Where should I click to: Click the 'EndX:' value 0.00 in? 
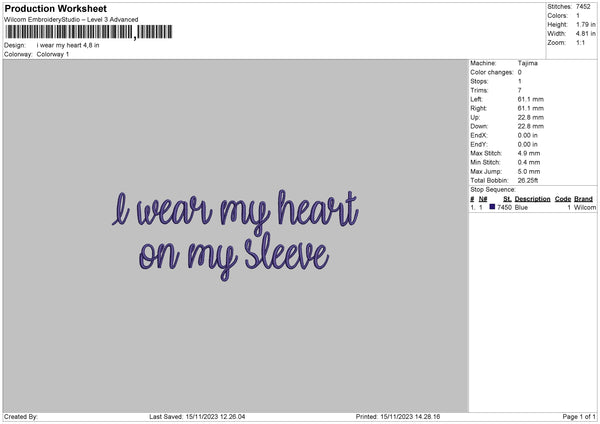tap(528, 135)
